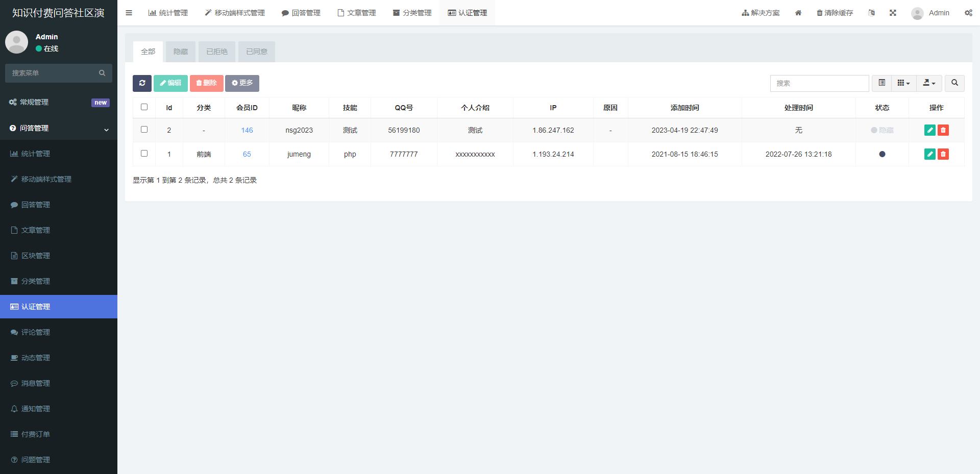
Task: Click the 更多 button
Action: click(242, 83)
